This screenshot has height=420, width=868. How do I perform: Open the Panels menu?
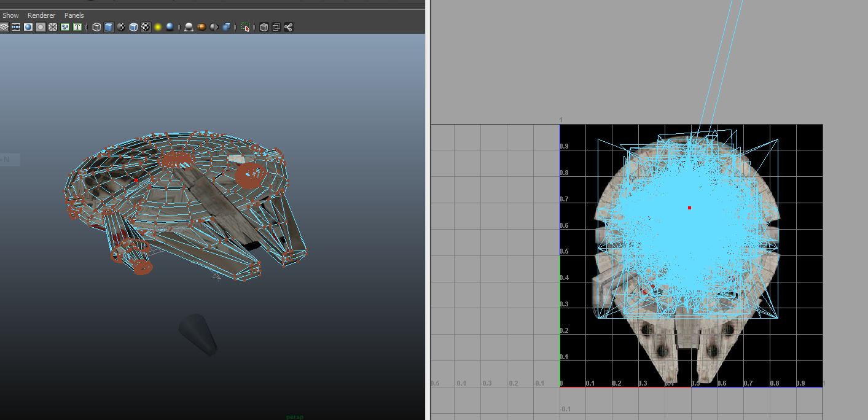[x=74, y=15]
